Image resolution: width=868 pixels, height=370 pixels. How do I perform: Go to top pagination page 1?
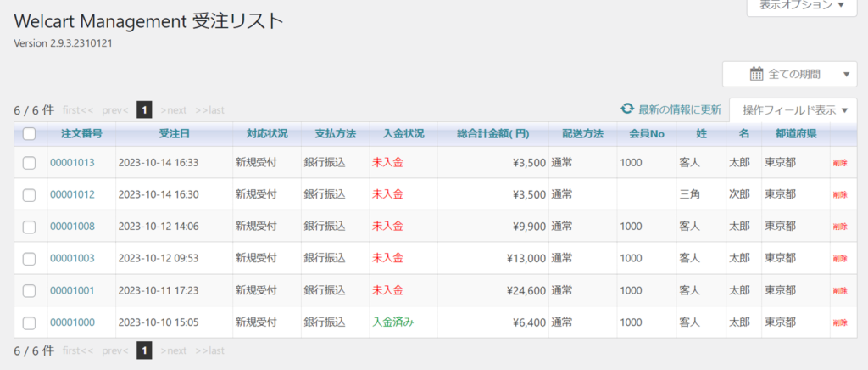coord(144,109)
